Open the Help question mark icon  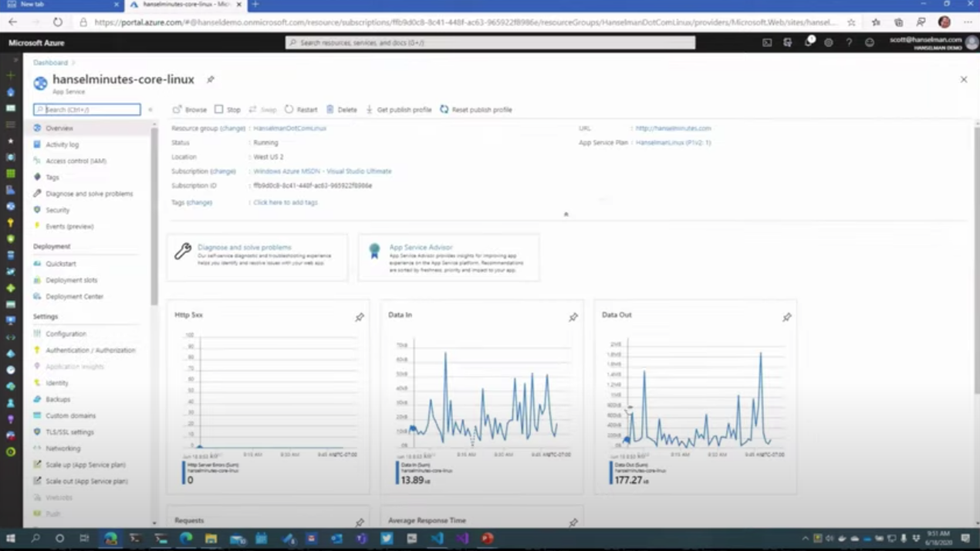coord(849,42)
